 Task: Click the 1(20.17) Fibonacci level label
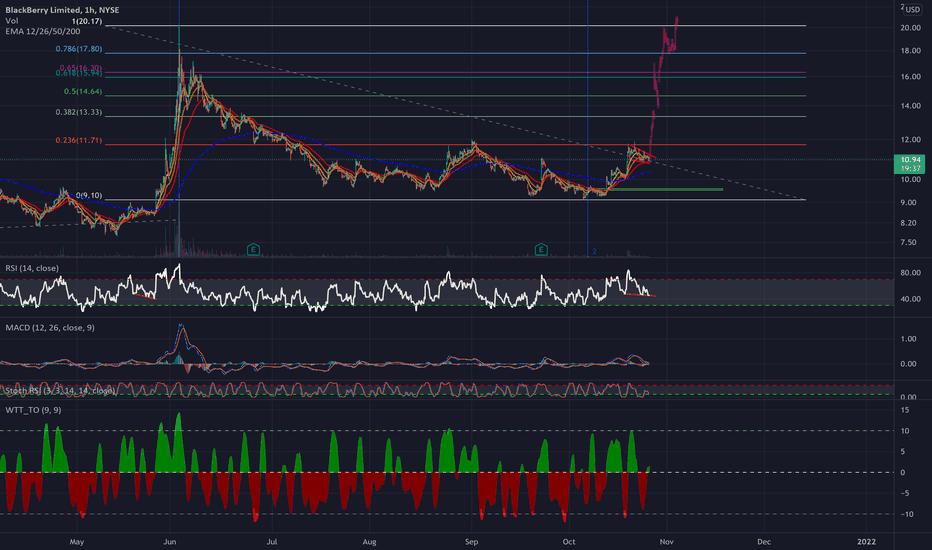click(x=87, y=21)
